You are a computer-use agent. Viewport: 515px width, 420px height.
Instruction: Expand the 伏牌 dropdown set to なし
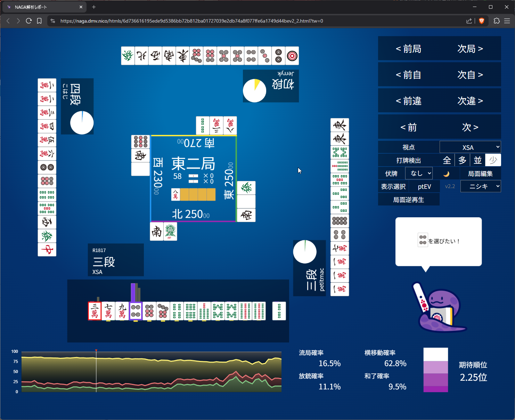point(419,173)
